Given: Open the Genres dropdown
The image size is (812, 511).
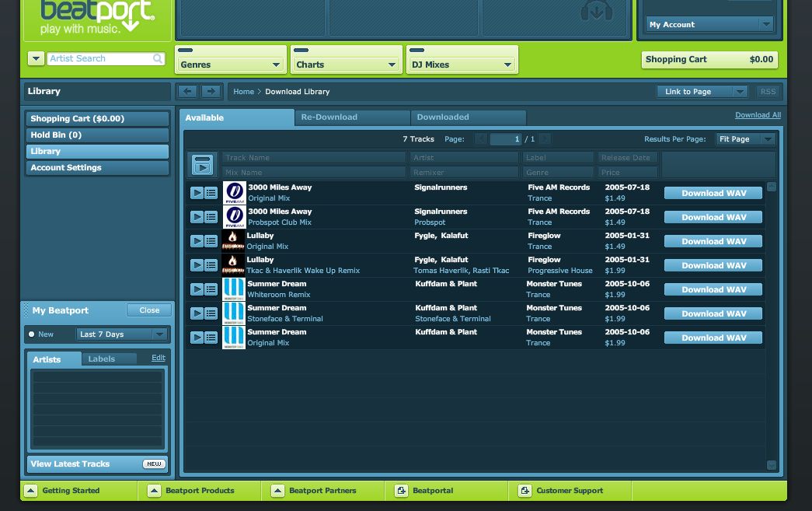Looking at the screenshot, I should click(x=232, y=65).
